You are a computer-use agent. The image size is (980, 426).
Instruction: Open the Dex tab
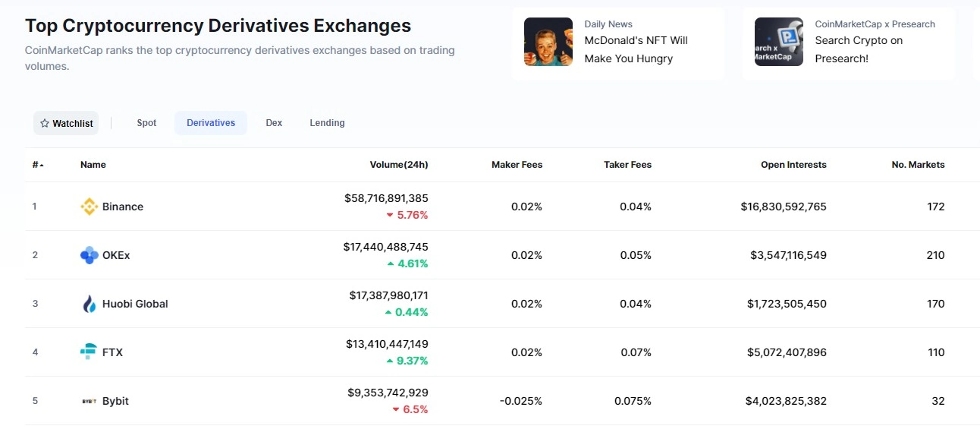coord(274,123)
